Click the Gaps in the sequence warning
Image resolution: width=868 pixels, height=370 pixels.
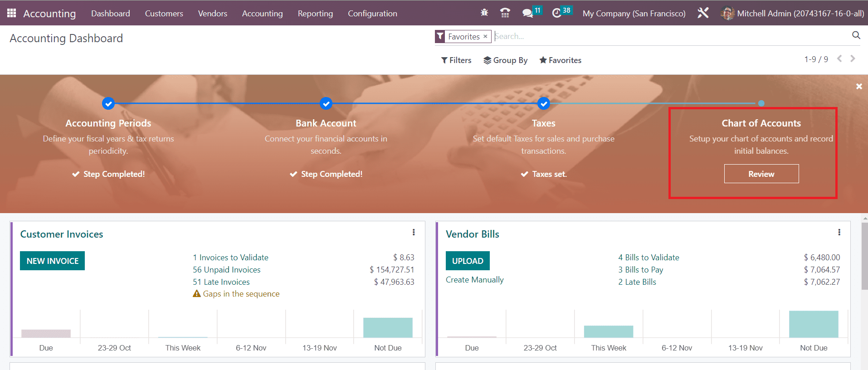[236, 294]
